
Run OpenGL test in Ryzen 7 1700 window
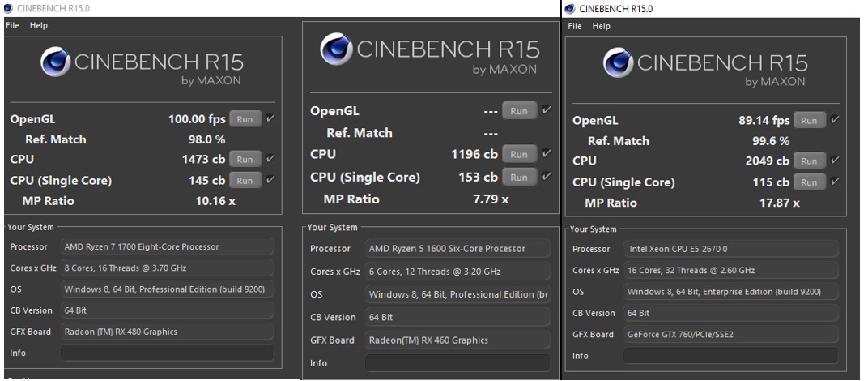(x=245, y=118)
